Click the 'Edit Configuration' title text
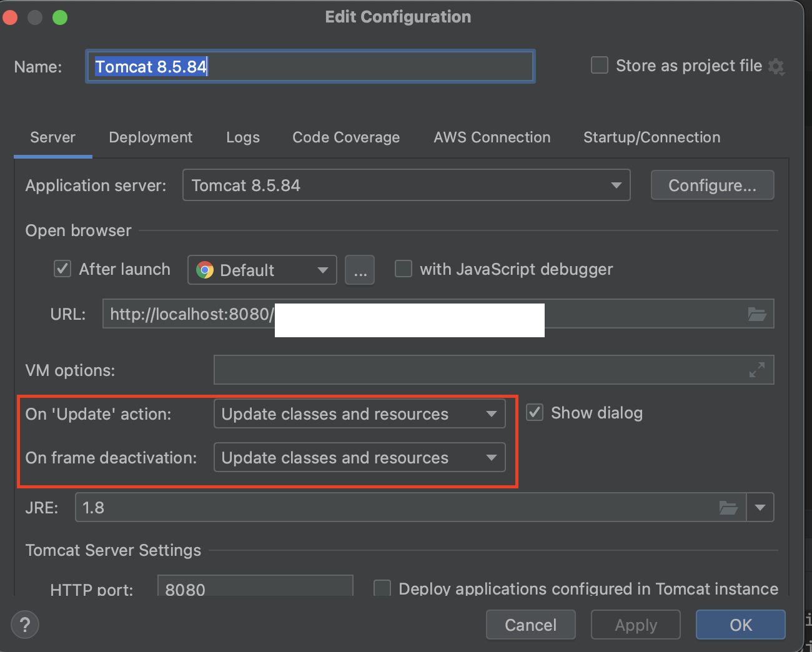This screenshot has height=652, width=812. tap(398, 17)
